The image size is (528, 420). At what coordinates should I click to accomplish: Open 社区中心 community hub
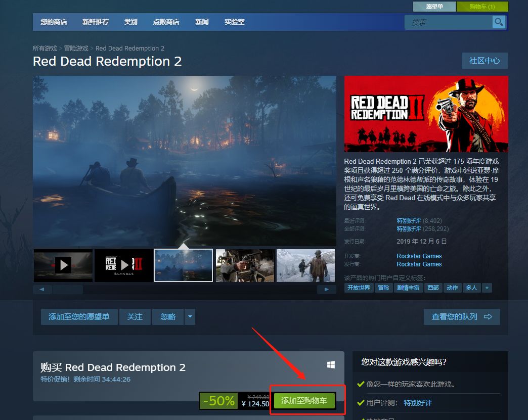[x=485, y=61]
